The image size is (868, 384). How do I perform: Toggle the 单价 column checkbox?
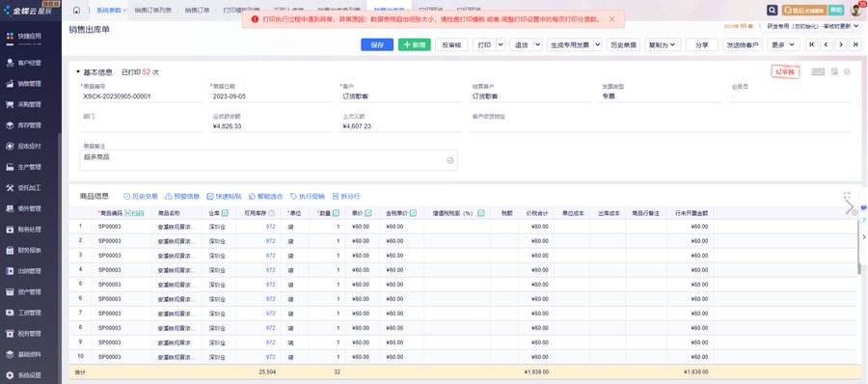click(x=368, y=213)
